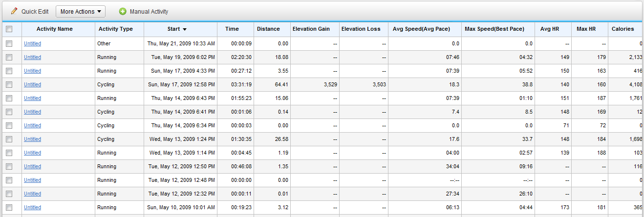Click the Quick Edit pencil icon
Viewport: 644px width, 217px height.
pyautogui.click(x=14, y=11)
